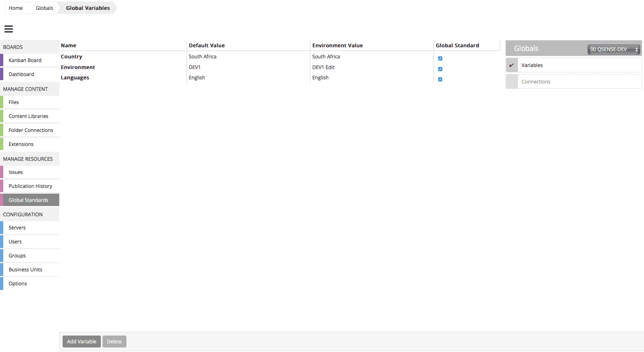Open Business Units configuration
Image resolution: width=644 pixels, height=352 pixels.
[26, 270]
